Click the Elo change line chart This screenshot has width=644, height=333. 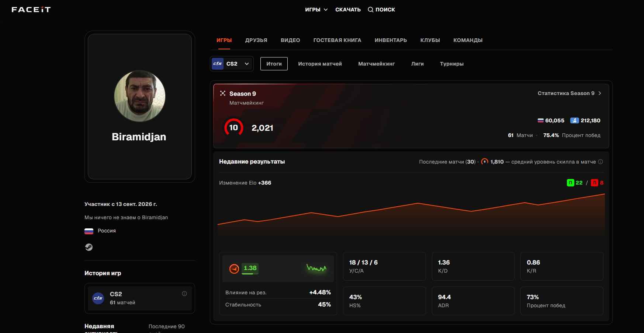411,215
